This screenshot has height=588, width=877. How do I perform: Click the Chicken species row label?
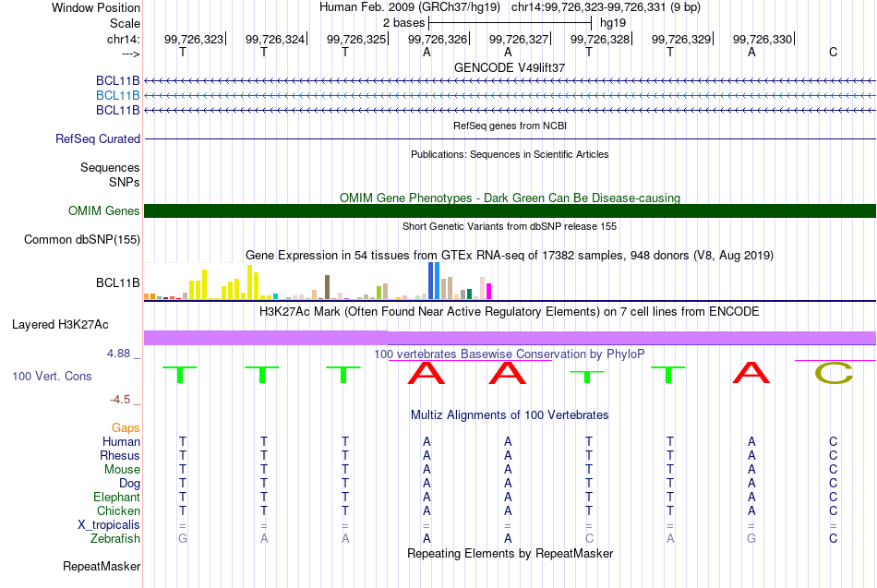click(118, 510)
